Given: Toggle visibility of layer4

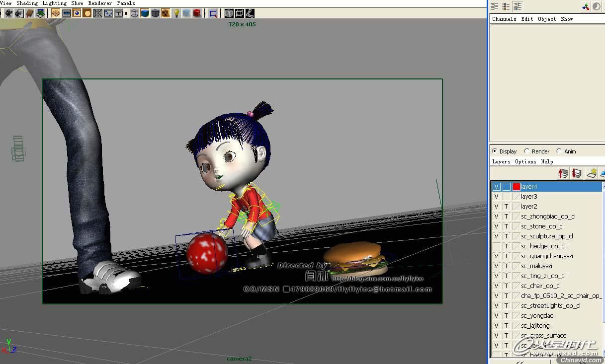Looking at the screenshot, I should tap(496, 187).
